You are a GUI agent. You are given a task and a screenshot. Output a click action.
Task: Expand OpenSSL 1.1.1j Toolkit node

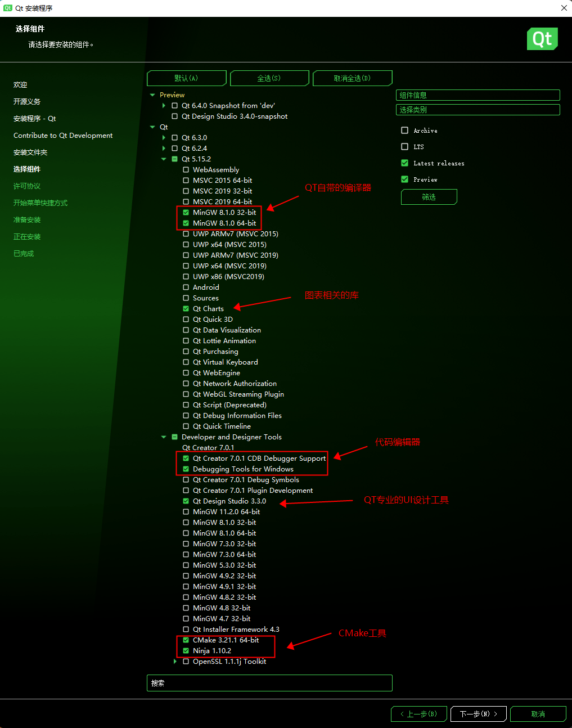(x=175, y=662)
